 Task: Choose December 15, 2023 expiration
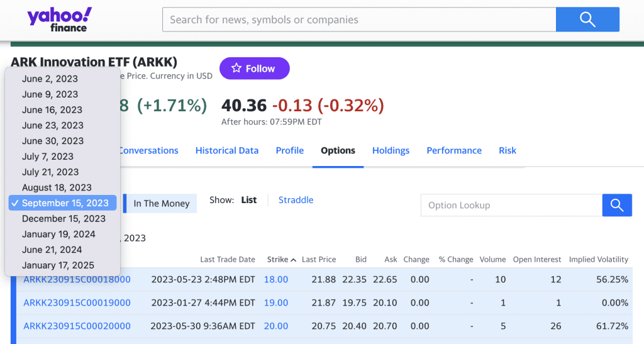pyautogui.click(x=62, y=218)
